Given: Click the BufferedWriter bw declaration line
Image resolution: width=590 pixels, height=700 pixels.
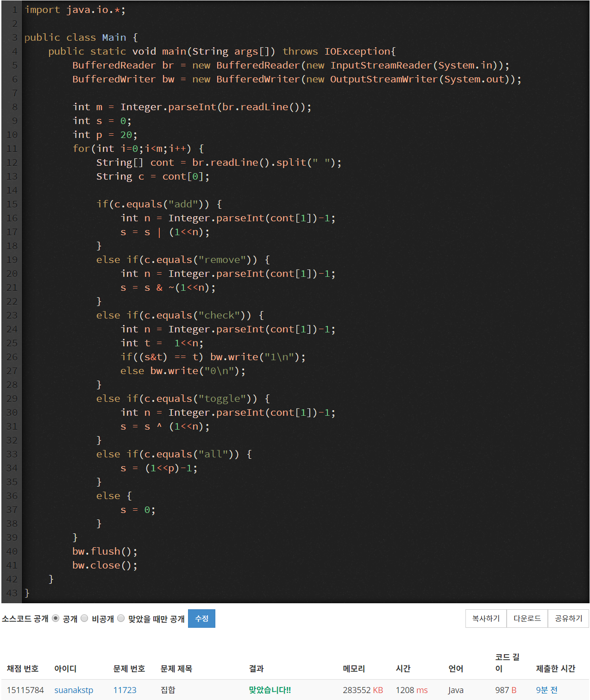Looking at the screenshot, I should (297, 79).
